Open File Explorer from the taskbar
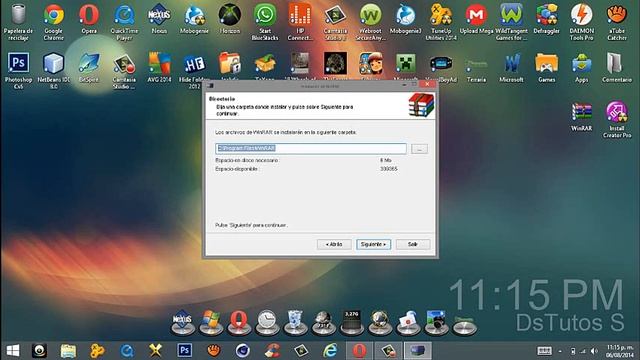 [68, 351]
